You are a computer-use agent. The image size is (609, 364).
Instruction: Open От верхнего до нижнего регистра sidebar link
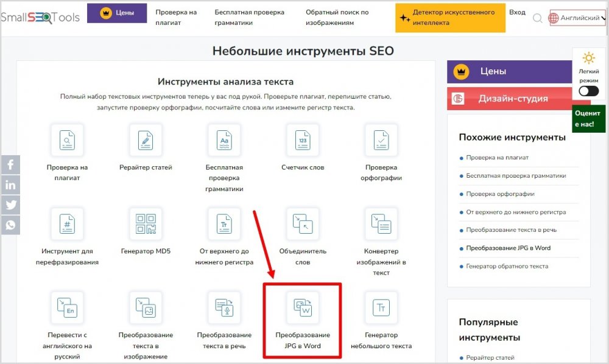click(516, 212)
